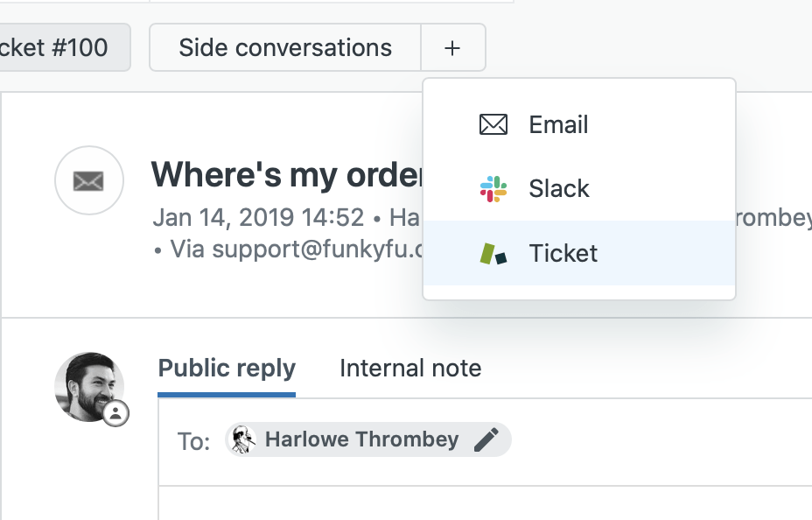Click the agent profile photo avatar
This screenshot has width=812, height=520.
point(89,387)
